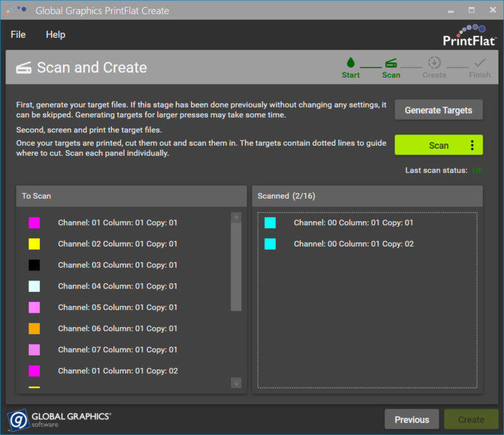Open the File menu
Viewport: 504px width, 435px height.
pyautogui.click(x=18, y=35)
